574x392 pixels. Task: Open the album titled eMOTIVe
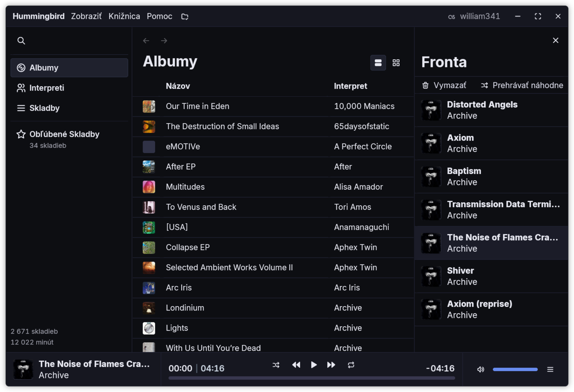tap(183, 146)
